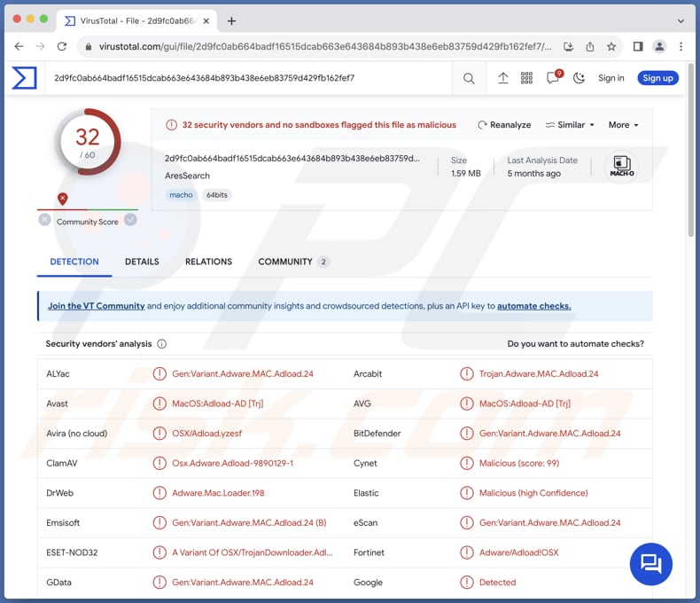Click the AresSearch file name

[x=187, y=176]
